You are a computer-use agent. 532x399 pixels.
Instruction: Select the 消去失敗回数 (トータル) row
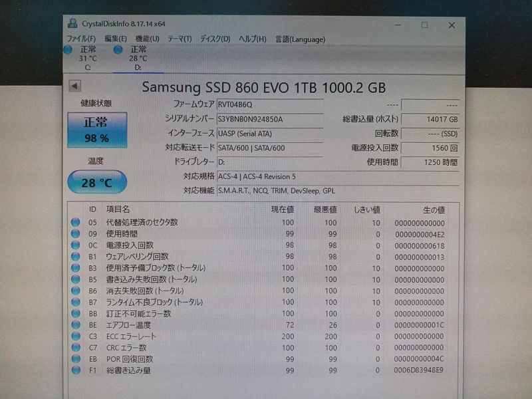tap(258, 291)
